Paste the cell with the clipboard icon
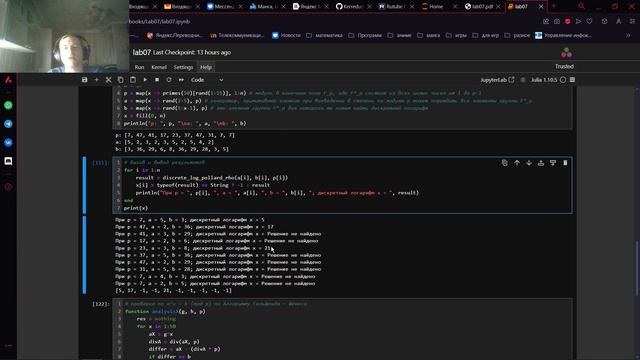640x360 pixels. pos(133,80)
